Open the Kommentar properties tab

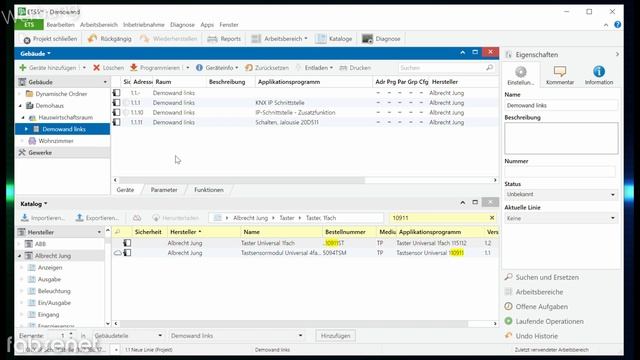560,76
